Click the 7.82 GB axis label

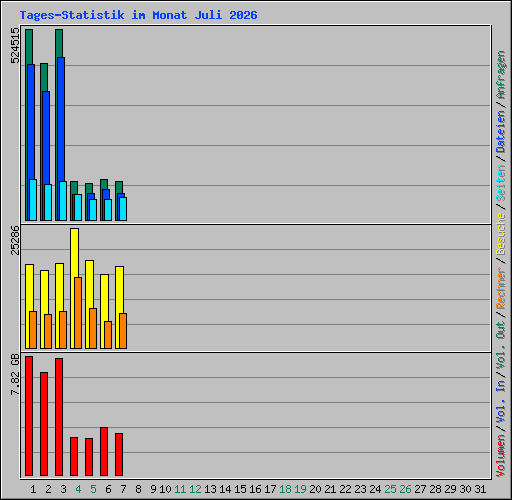point(15,375)
